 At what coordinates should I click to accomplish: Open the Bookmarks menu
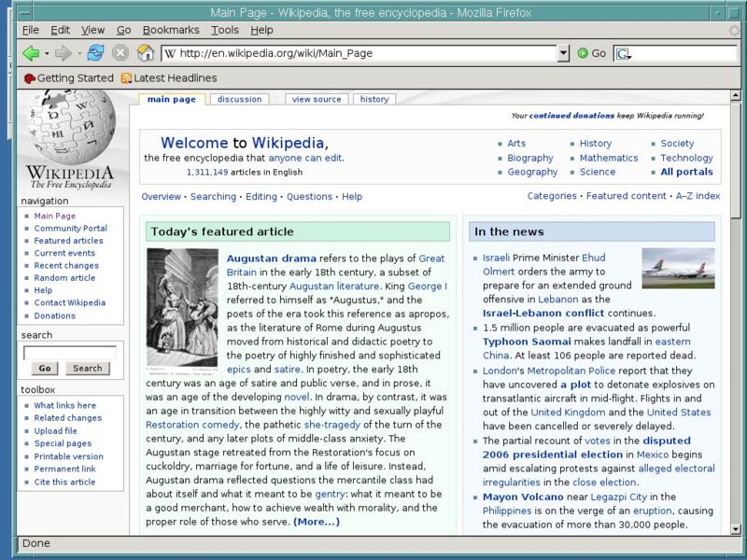171,30
